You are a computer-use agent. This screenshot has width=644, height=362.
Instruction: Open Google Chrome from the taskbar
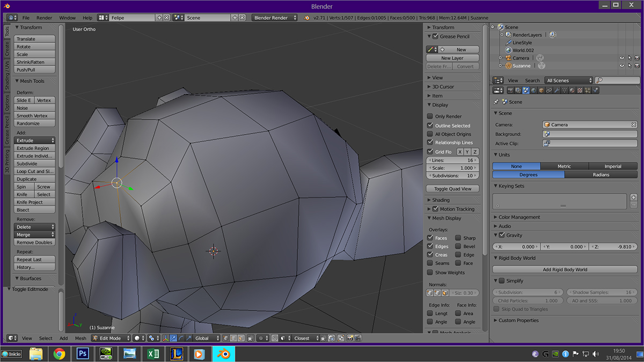tap(59, 354)
